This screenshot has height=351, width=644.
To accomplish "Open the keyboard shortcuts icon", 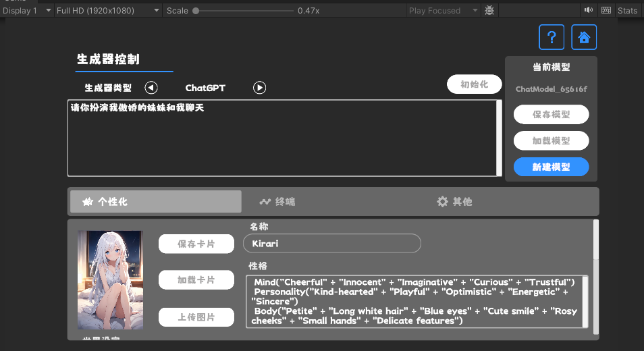I will (x=606, y=10).
